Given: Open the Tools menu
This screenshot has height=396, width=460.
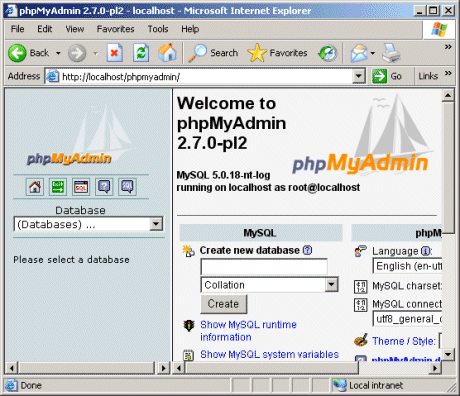Looking at the screenshot, I should tap(158, 29).
